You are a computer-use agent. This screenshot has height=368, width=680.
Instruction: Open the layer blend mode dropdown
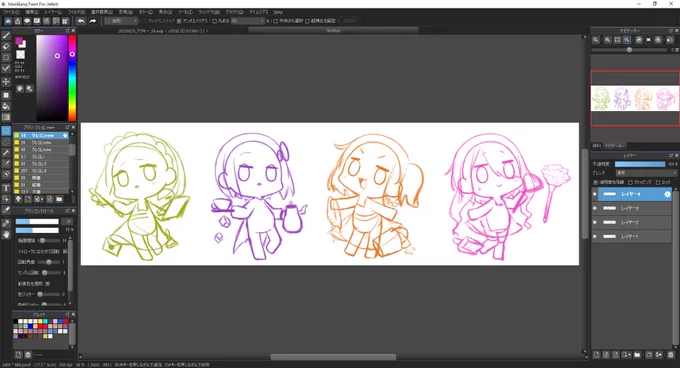646,173
